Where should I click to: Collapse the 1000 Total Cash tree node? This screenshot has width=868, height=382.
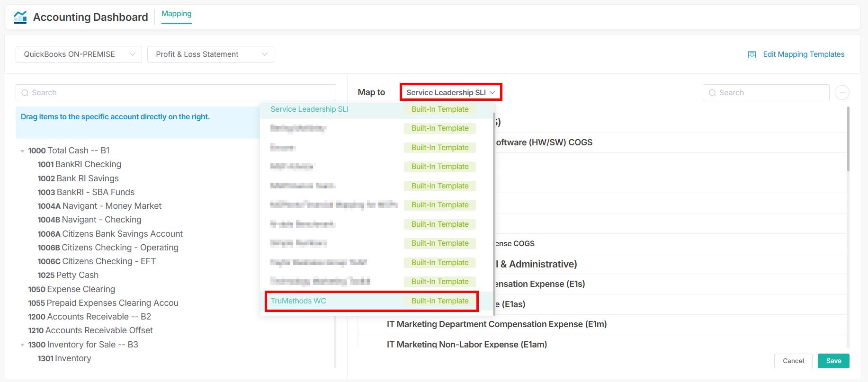tap(22, 151)
